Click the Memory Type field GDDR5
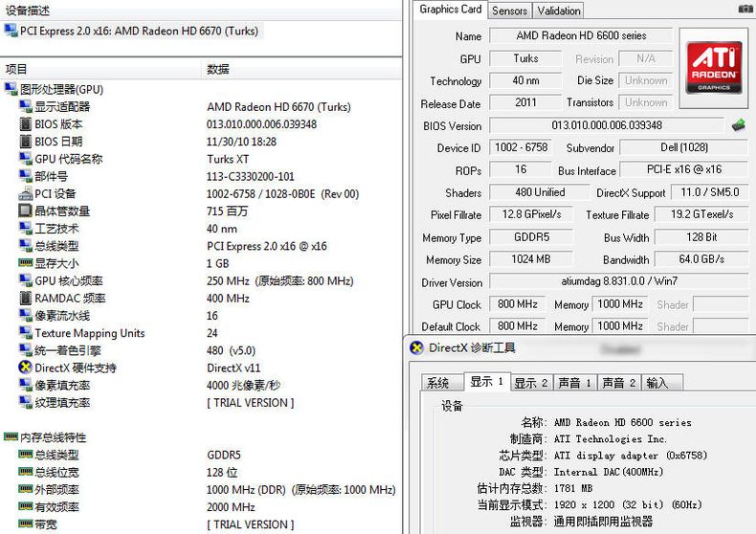The width and height of the screenshot is (756, 534). [531, 237]
